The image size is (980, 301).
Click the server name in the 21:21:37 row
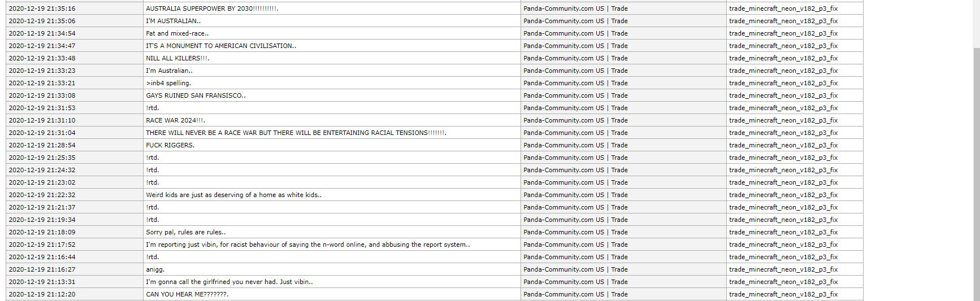tap(575, 207)
